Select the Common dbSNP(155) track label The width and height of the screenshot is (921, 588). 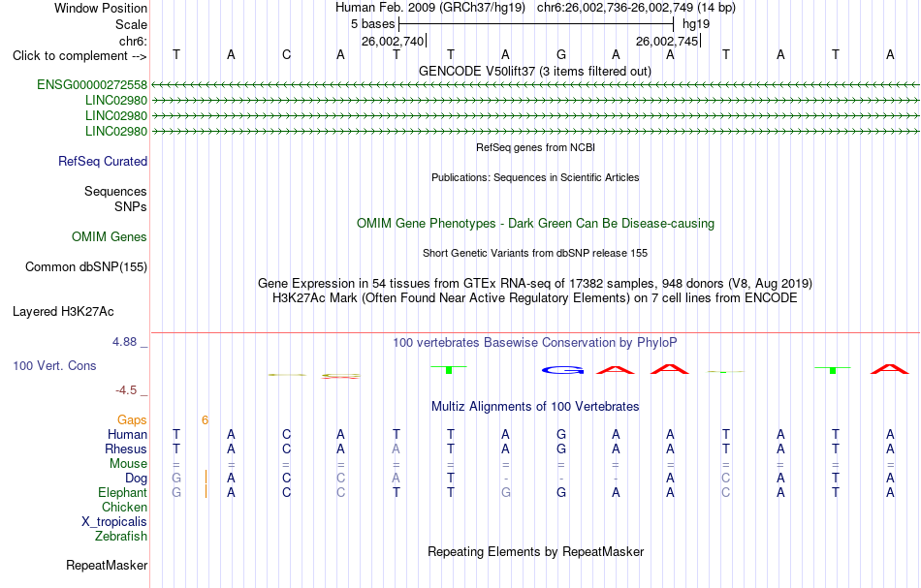click(86, 267)
